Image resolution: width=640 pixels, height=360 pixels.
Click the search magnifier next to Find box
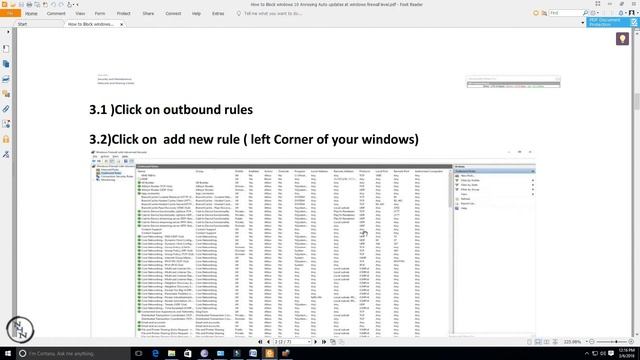[585, 13]
